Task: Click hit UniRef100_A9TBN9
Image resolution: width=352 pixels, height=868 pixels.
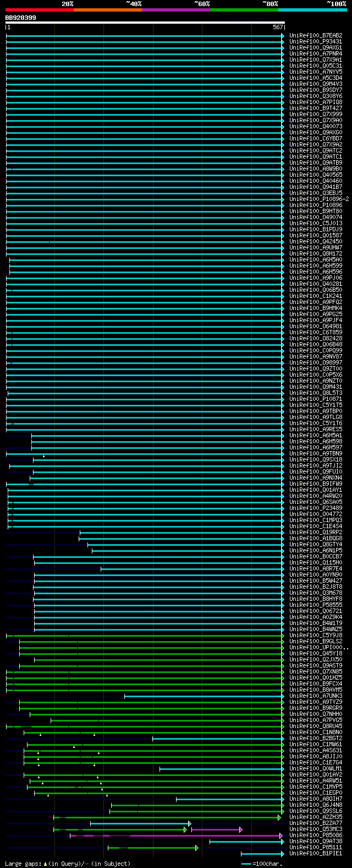Action: 316,454
